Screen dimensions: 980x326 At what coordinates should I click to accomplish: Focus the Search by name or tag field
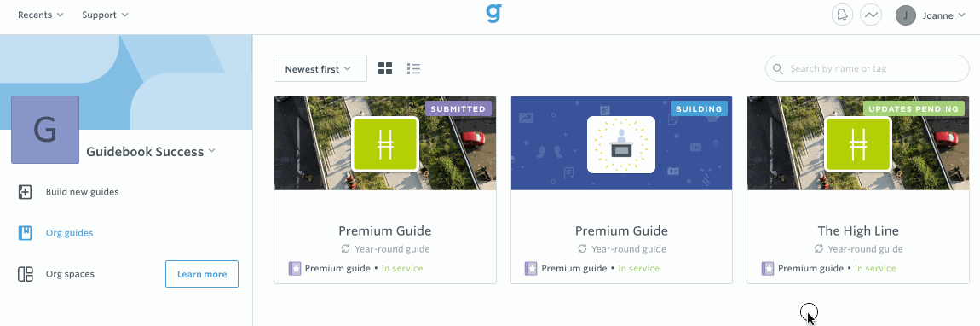[x=868, y=68]
